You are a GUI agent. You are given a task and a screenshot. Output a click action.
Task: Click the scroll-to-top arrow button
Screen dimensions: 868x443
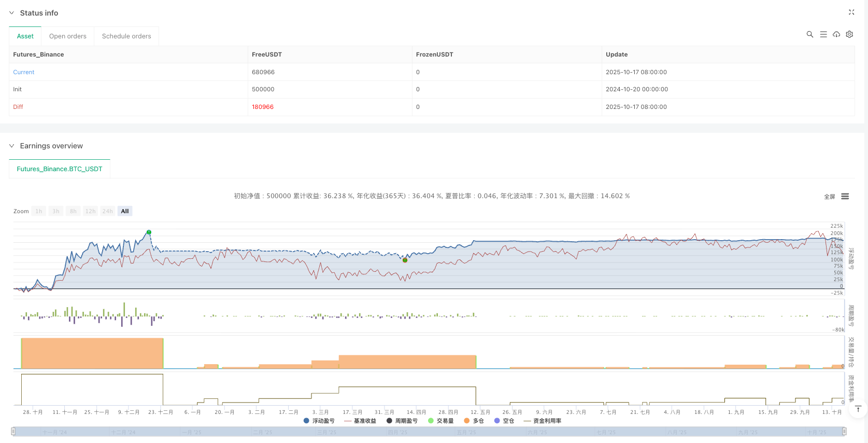858,409
